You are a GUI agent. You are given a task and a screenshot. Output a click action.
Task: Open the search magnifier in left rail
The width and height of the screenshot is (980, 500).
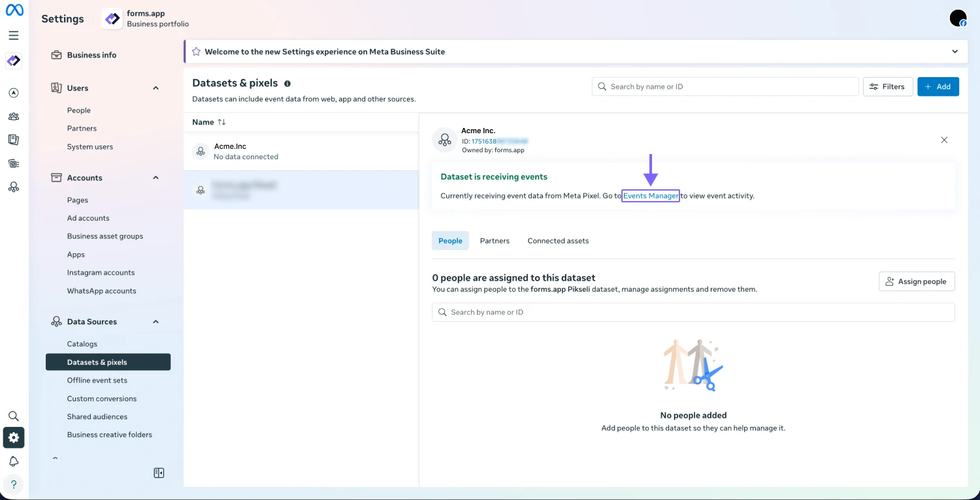(x=14, y=416)
